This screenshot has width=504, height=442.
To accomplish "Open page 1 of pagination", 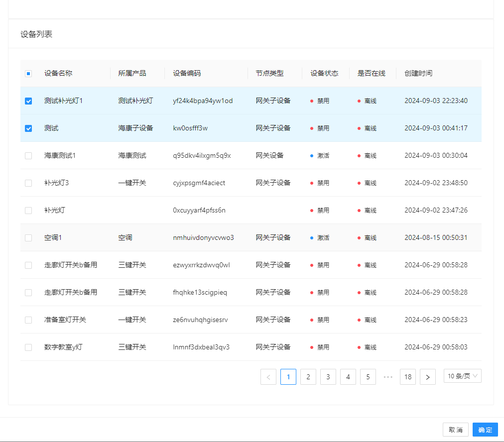I will point(288,377).
